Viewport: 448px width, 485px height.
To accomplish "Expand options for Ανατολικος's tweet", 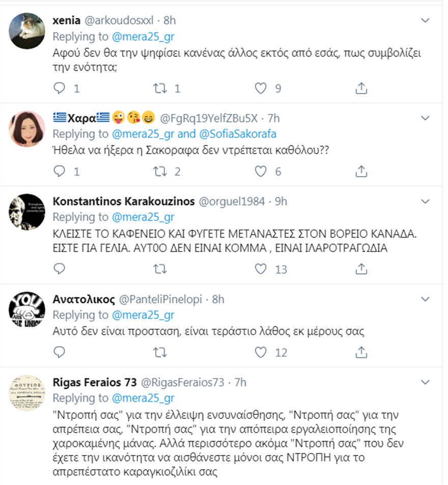I will [426, 299].
